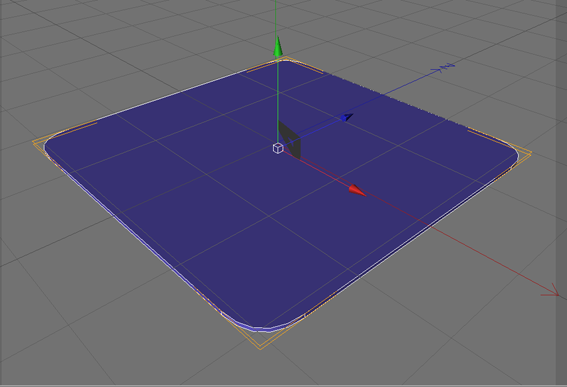Select the white spline outline along the left edge

(134, 234)
